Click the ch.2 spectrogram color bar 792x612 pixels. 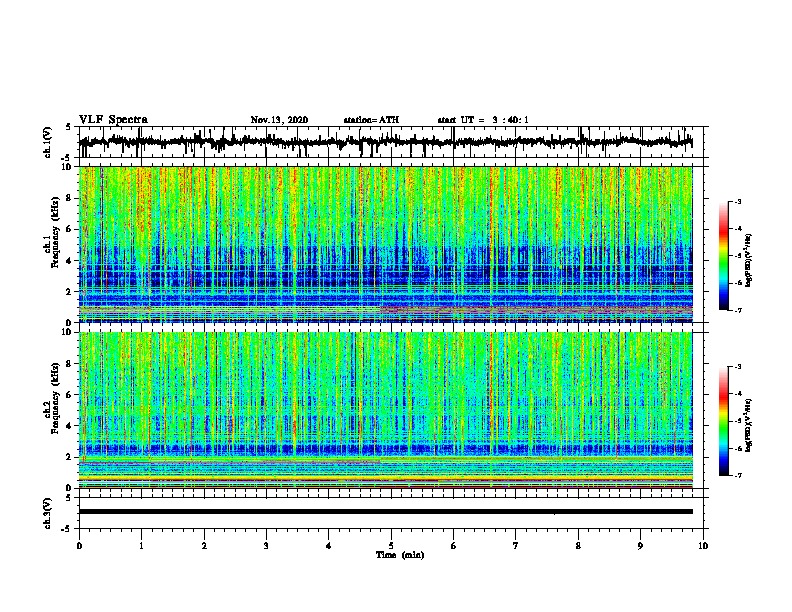coord(723,421)
